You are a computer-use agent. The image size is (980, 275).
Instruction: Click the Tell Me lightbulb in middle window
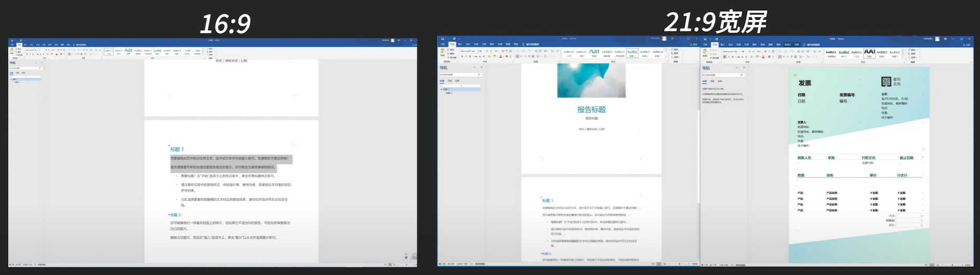tap(523, 45)
